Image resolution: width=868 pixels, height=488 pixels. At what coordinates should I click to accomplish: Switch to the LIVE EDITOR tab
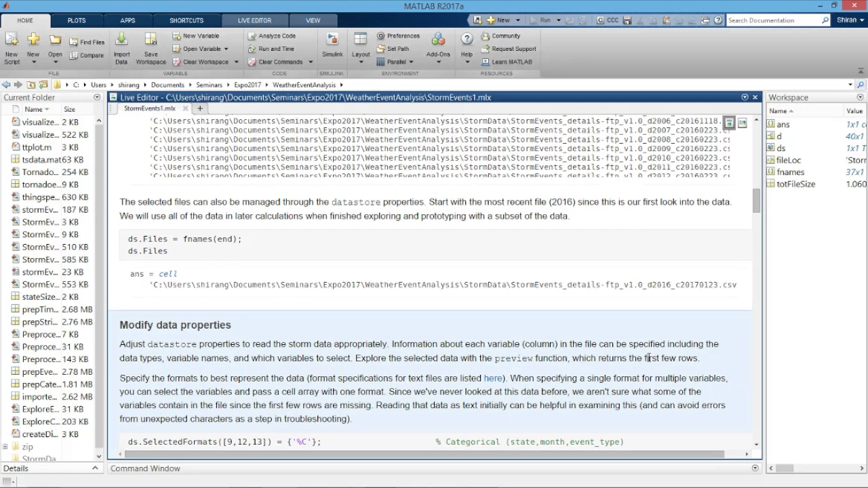coord(254,20)
